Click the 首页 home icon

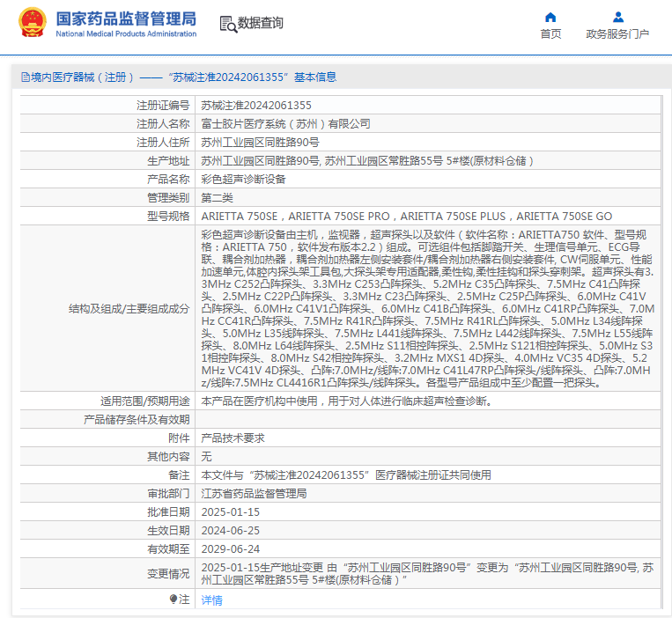pos(550,17)
